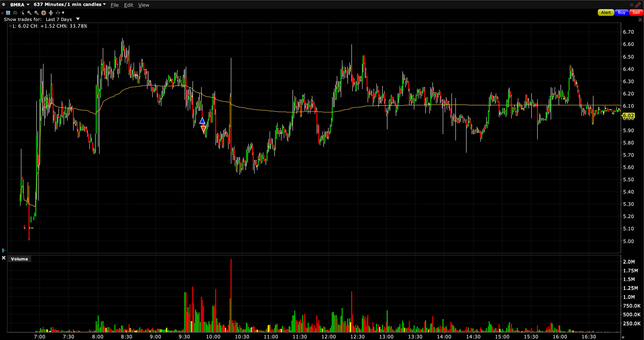Click the horizontal expand bars icon
The image size is (644, 340).
[51, 13]
